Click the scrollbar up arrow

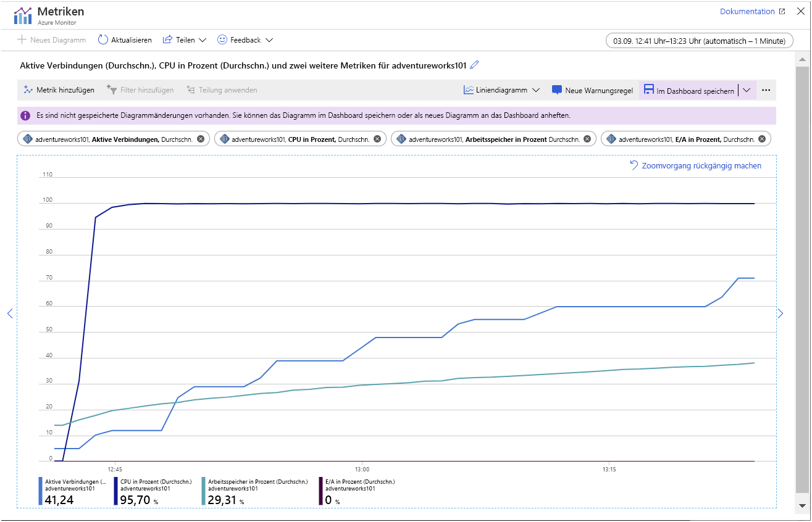coord(802,60)
